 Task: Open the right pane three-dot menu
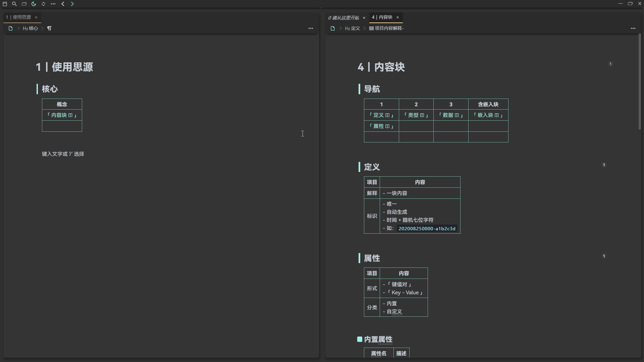(x=633, y=28)
